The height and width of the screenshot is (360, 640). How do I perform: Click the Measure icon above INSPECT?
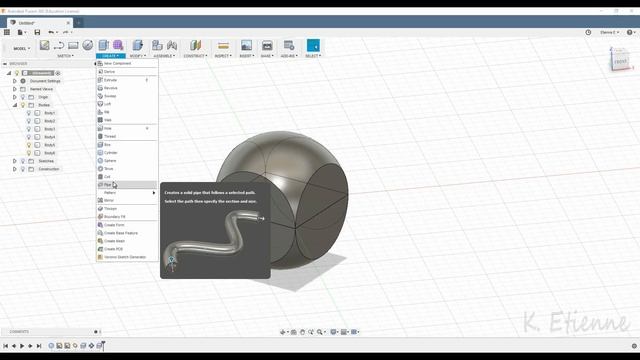(x=223, y=45)
